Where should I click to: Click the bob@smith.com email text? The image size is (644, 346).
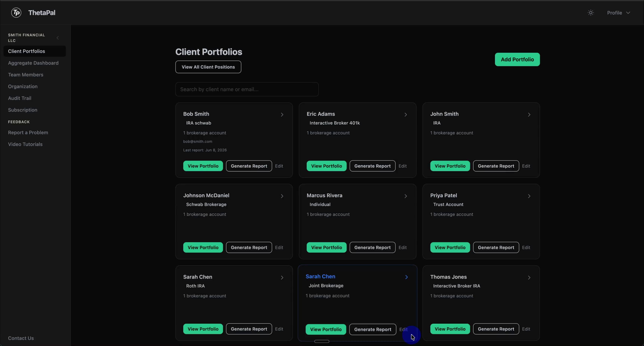[198, 141]
